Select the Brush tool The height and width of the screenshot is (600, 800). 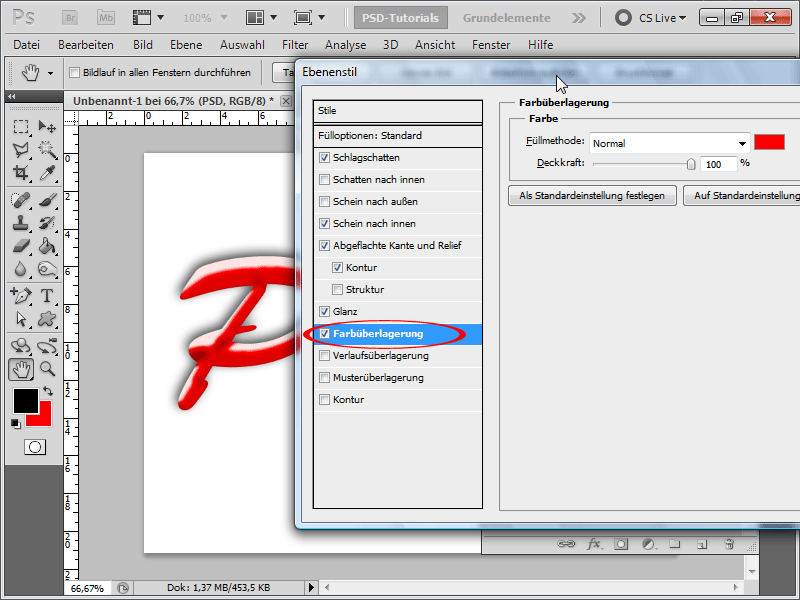pos(47,200)
